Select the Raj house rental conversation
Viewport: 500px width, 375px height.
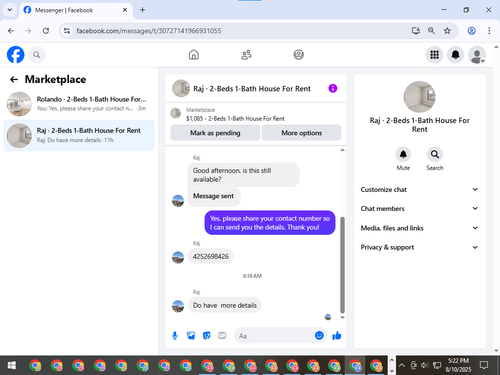pos(79,135)
